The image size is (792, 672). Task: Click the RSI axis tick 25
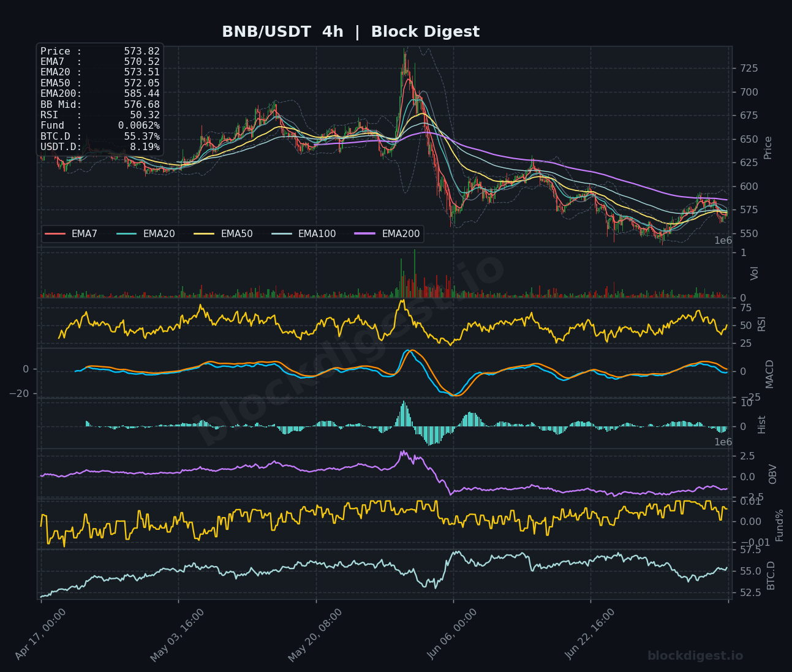(746, 344)
